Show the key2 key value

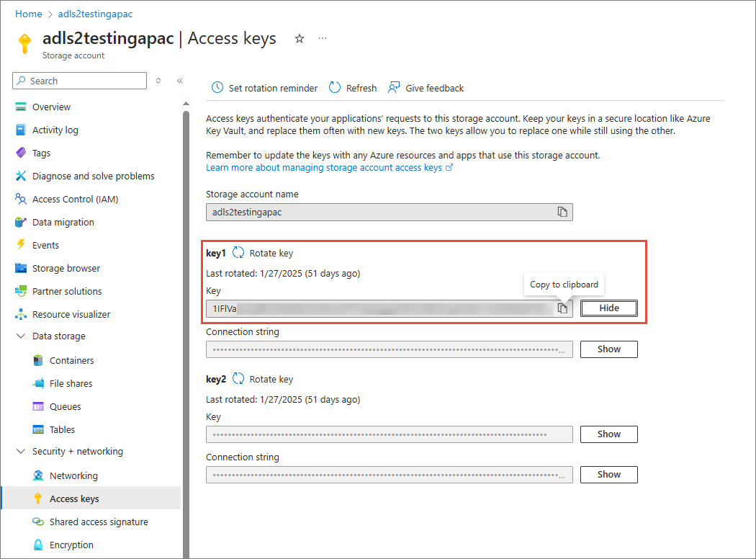tap(609, 434)
